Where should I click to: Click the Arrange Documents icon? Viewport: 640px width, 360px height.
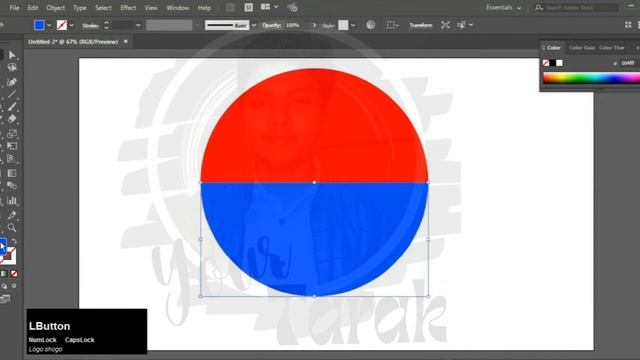[265, 7]
